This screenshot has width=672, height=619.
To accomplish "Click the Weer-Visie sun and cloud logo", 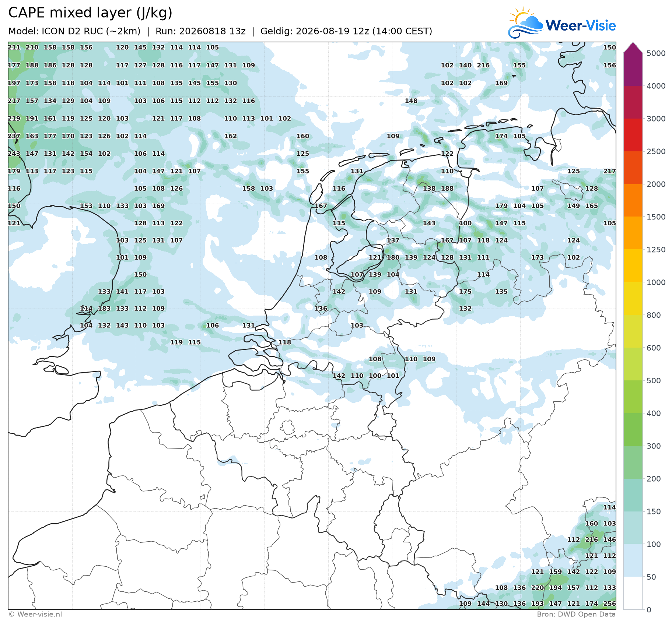I will [x=525, y=22].
